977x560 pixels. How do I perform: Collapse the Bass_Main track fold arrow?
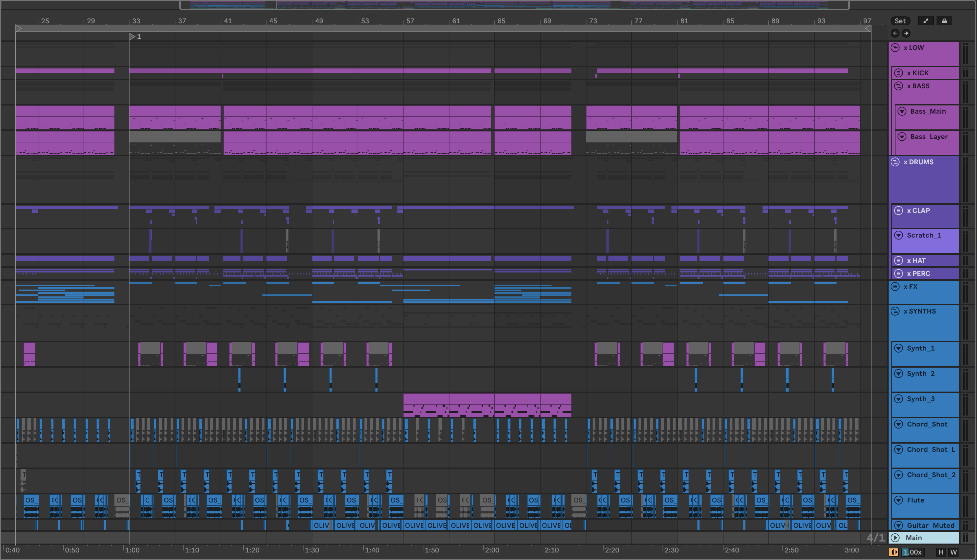tap(902, 112)
